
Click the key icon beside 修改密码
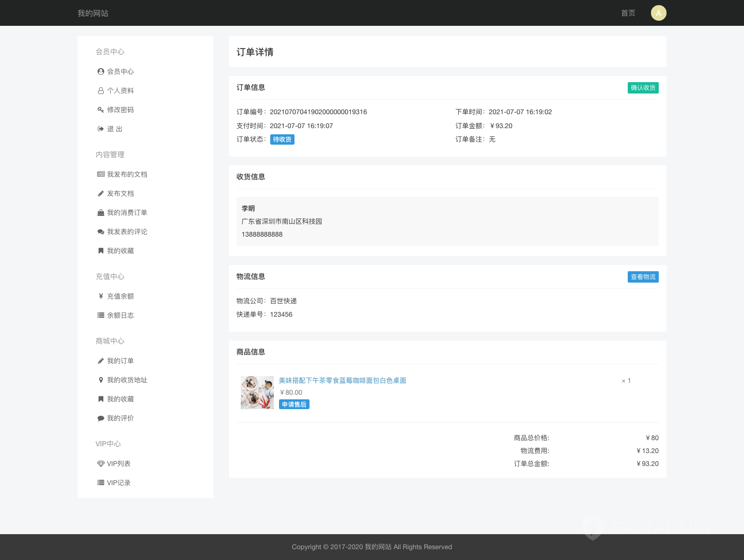pos(101,110)
